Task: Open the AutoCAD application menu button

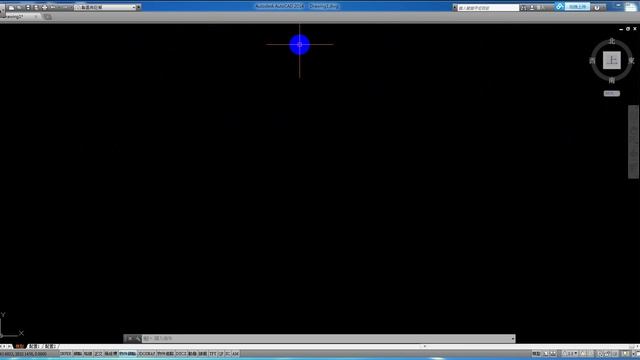Action: [x=2, y=10]
